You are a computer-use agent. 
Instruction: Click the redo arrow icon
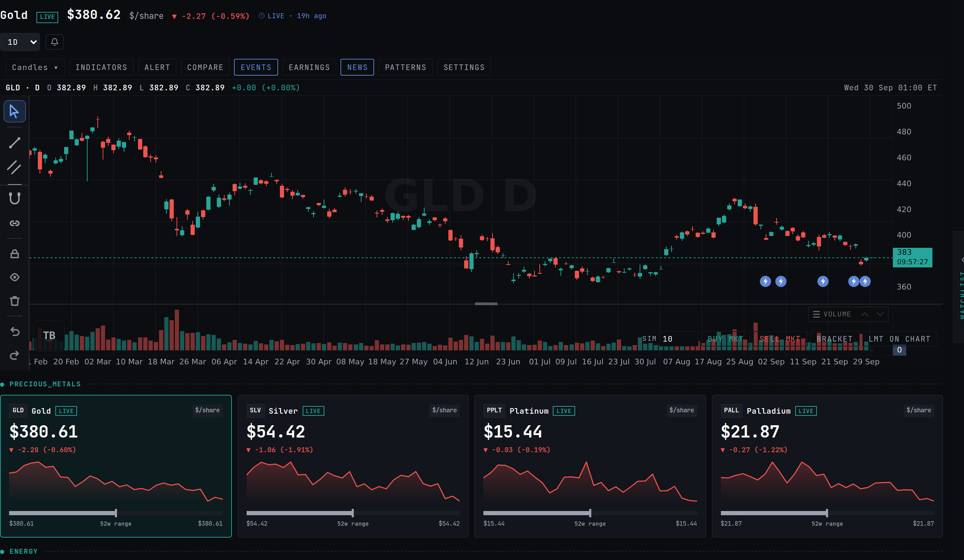point(14,356)
